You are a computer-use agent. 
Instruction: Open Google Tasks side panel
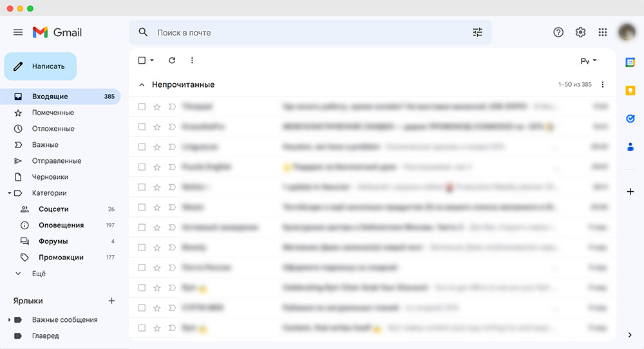pyautogui.click(x=630, y=118)
